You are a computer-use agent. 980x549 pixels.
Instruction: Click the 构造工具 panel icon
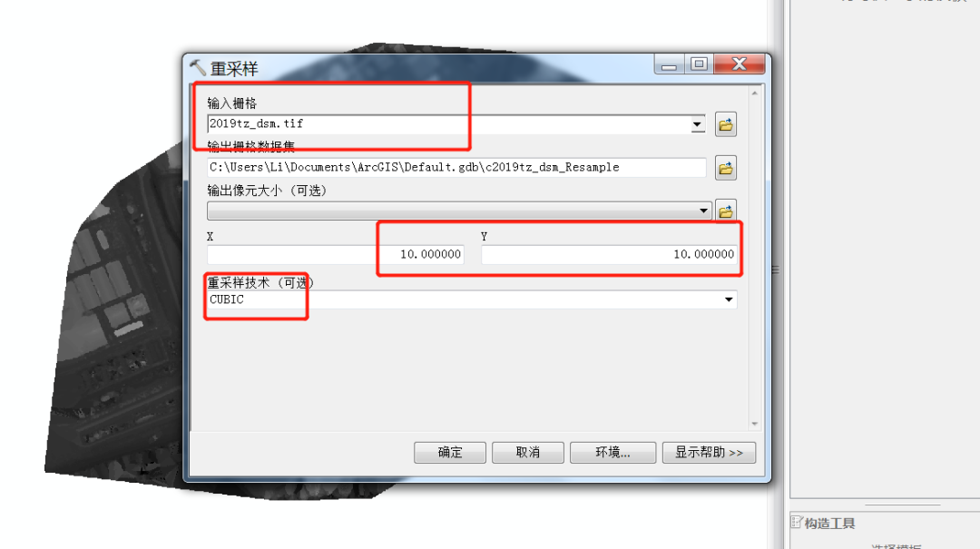(x=797, y=522)
